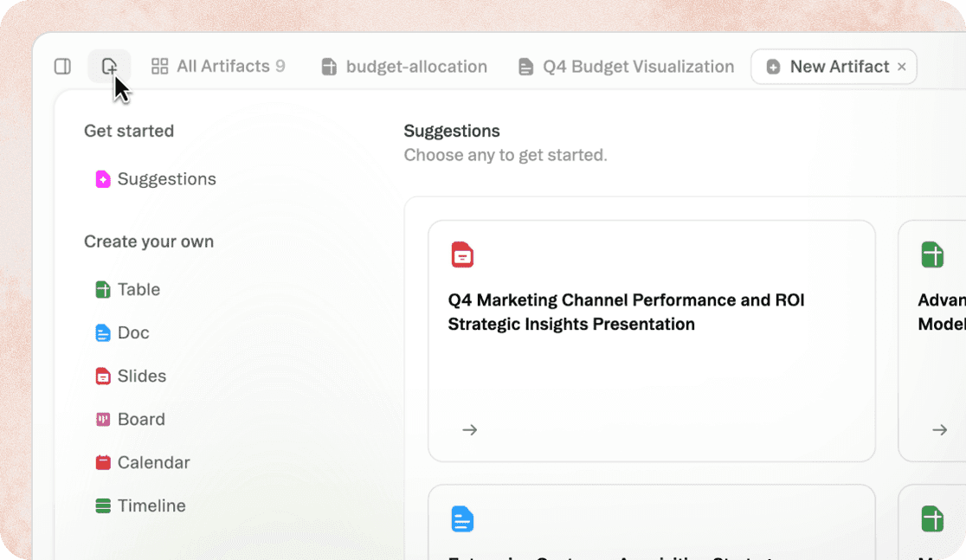Open the Q4 Budget Visualization tab
The image size is (966, 560).
[626, 67]
